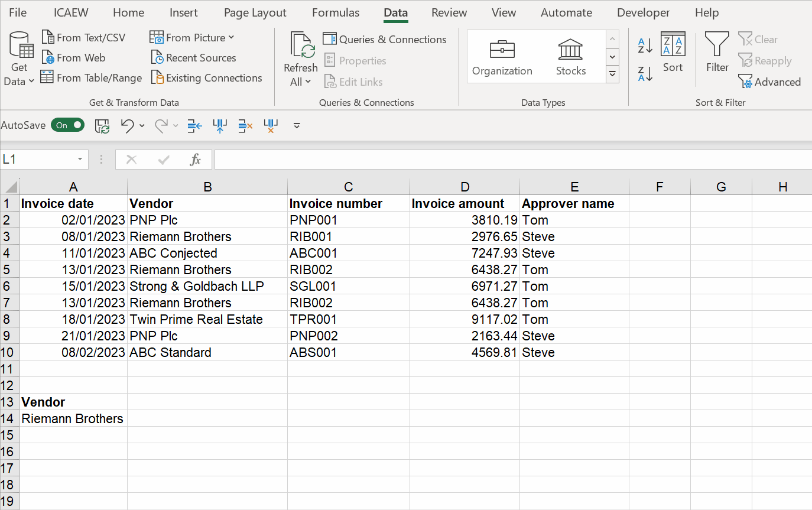Open the Page Layout tab

click(255, 12)
